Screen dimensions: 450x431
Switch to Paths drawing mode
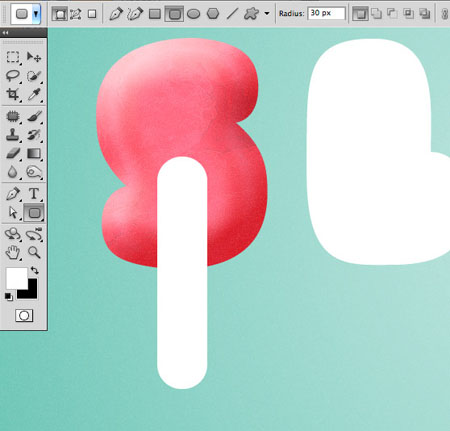pyautogui.click(x=76, y=14)
